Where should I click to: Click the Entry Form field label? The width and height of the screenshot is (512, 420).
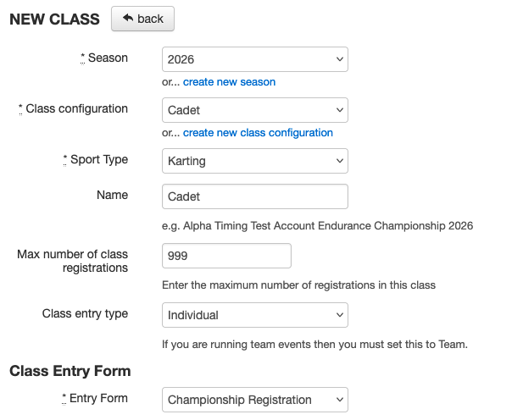tap(97, 399)
